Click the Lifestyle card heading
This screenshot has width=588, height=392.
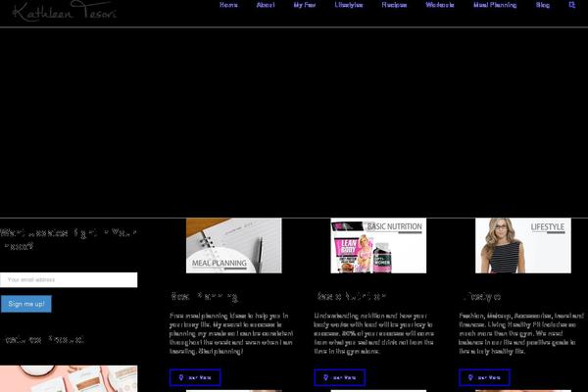pyautogui.click(x=482, y=297)
